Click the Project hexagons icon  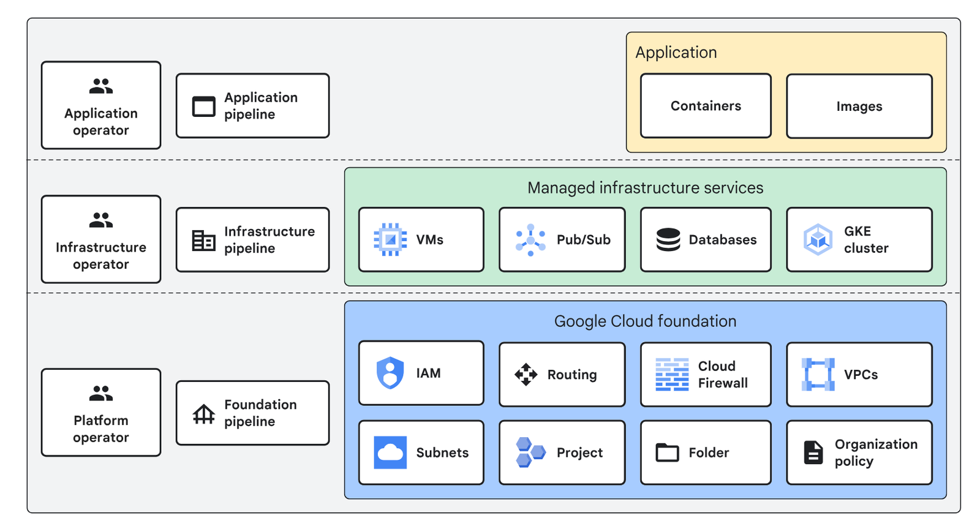(530, 452)
